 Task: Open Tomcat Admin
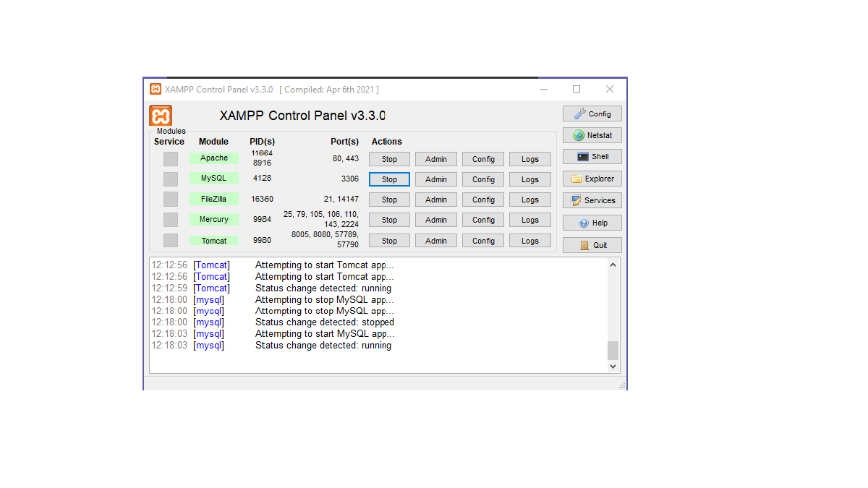click(x=436, y=241)
